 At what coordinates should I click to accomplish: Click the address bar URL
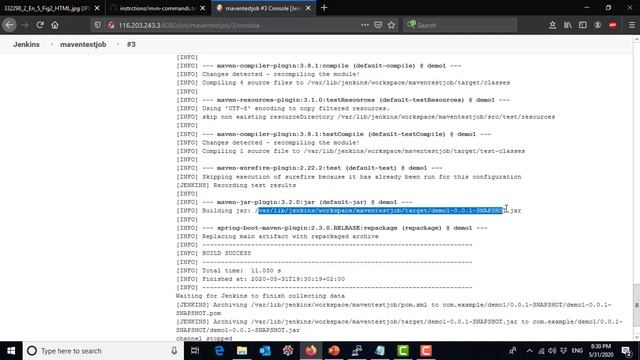point(189,25)
